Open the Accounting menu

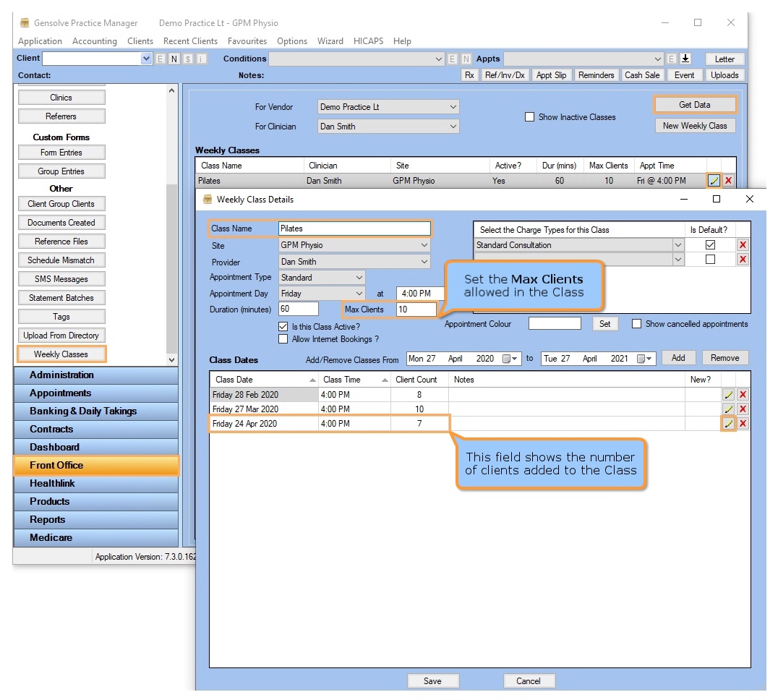tap(95, 41)
